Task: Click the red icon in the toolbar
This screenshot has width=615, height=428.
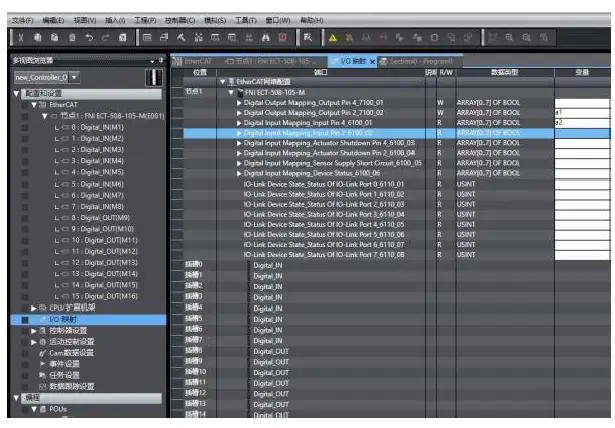Action: (283, 37)
